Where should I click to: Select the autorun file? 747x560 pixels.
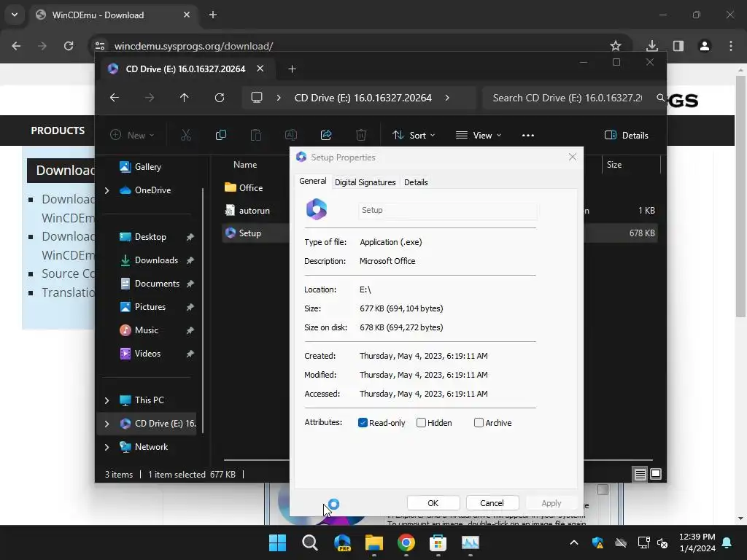pyautogui.click(x=254, y=211)
